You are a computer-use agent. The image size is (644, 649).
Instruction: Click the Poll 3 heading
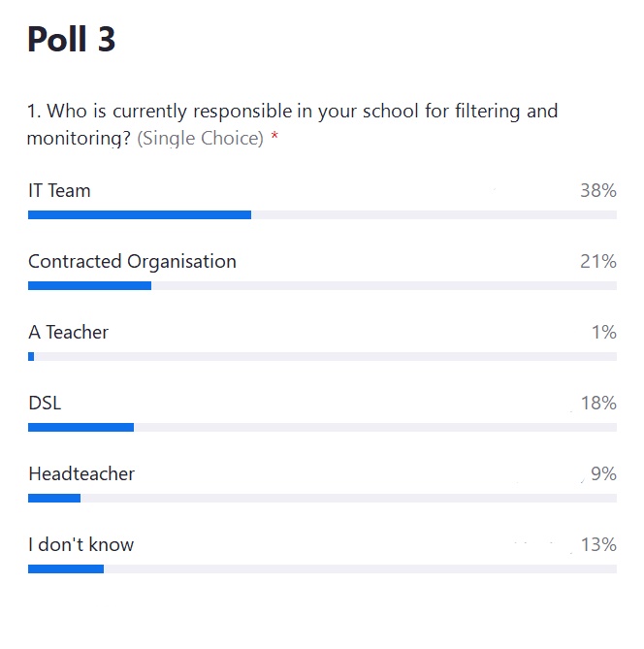(71, 39)
